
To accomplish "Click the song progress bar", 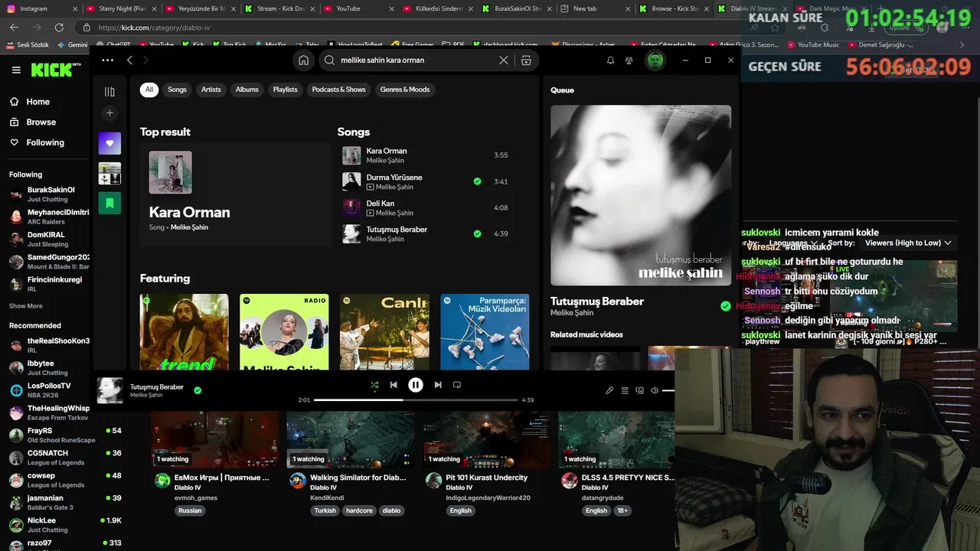I will coord(416,399).
